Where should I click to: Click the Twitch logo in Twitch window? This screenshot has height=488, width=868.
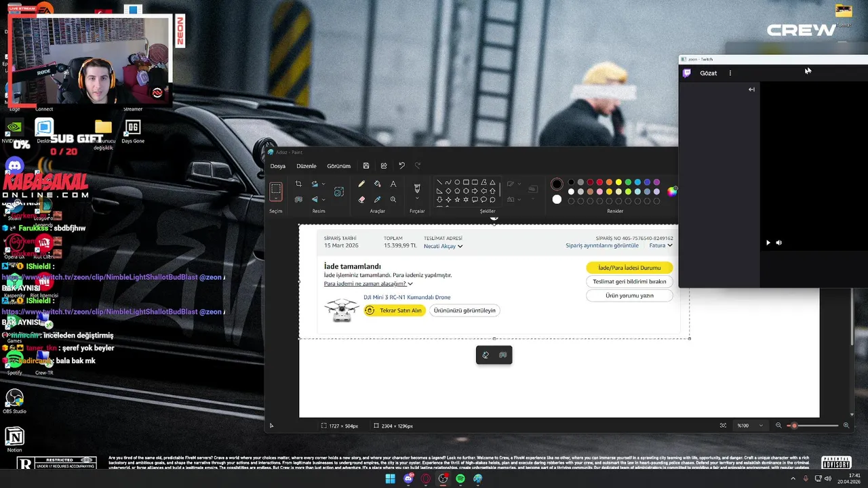click(x=687, y=73)
